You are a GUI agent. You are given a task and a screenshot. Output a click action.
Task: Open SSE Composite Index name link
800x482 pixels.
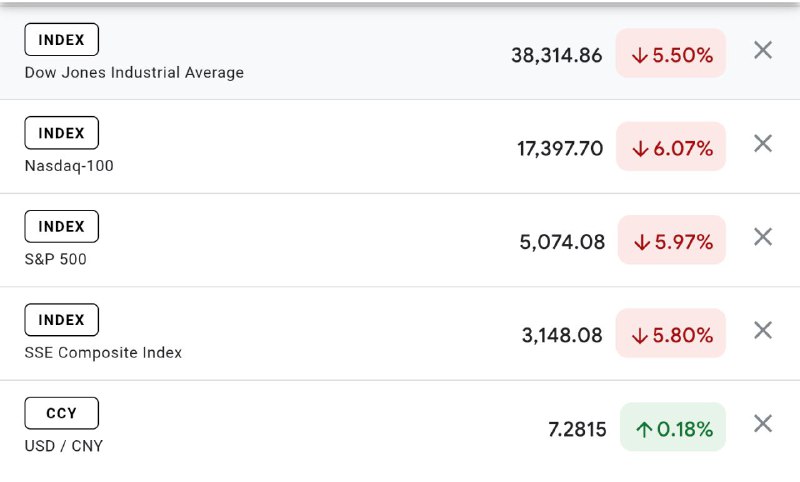103,353
